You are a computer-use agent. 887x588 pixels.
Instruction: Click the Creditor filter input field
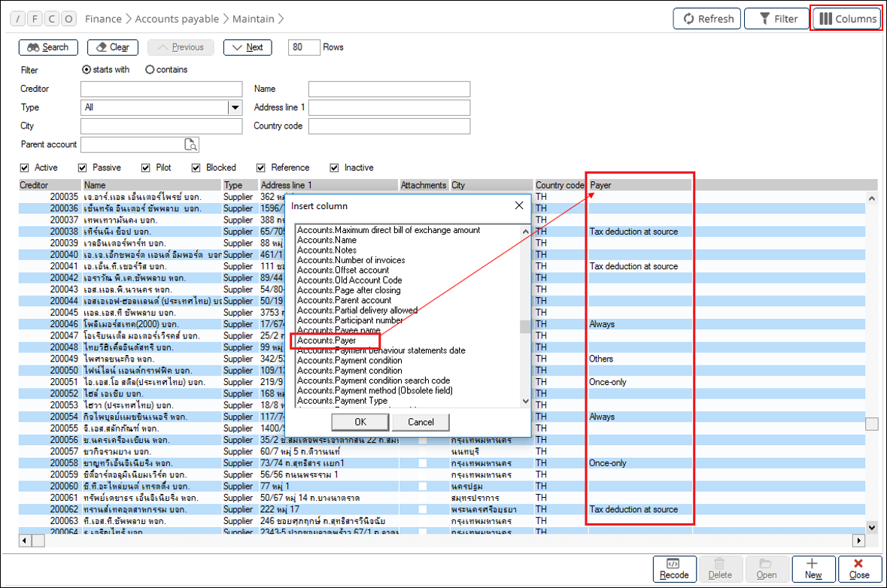pyautogui.click(x=161, y=89)
